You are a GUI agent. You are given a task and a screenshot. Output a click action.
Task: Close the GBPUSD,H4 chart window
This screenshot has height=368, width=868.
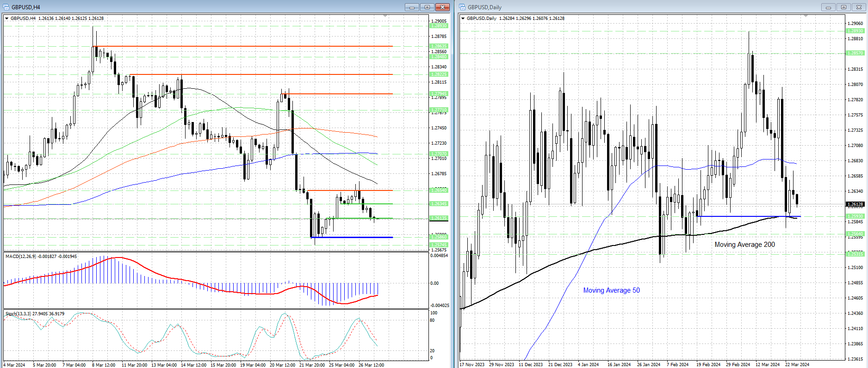pos(442,7)
